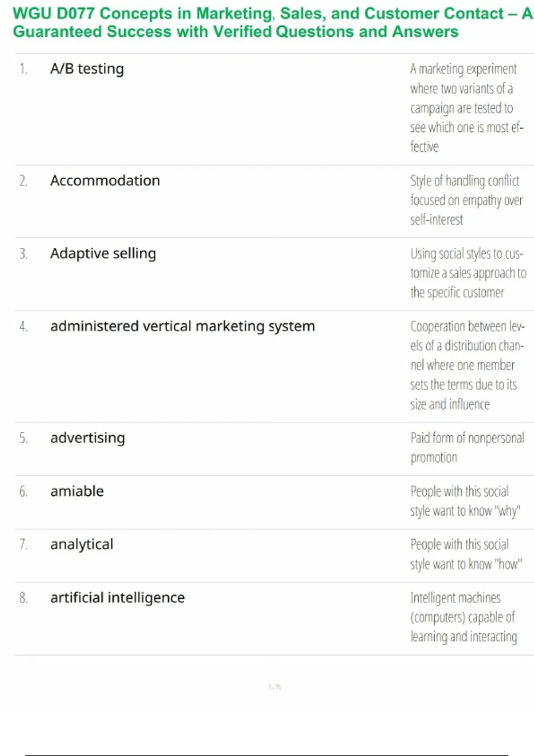Screen dimensions: 534x756
Task: Select the term "A/B testing"
Action: point(87,69)
